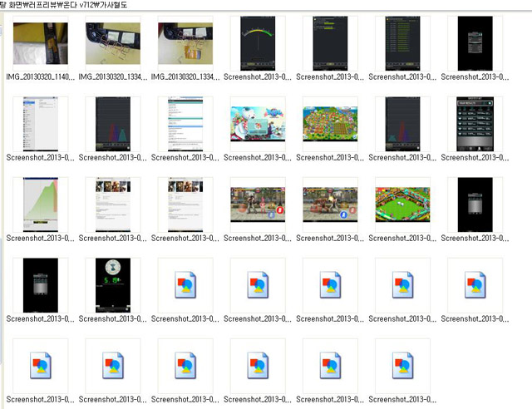
Task: Select the middle generic image icon in fourth row
Action: pyautogui.click(x=330, y=285)
